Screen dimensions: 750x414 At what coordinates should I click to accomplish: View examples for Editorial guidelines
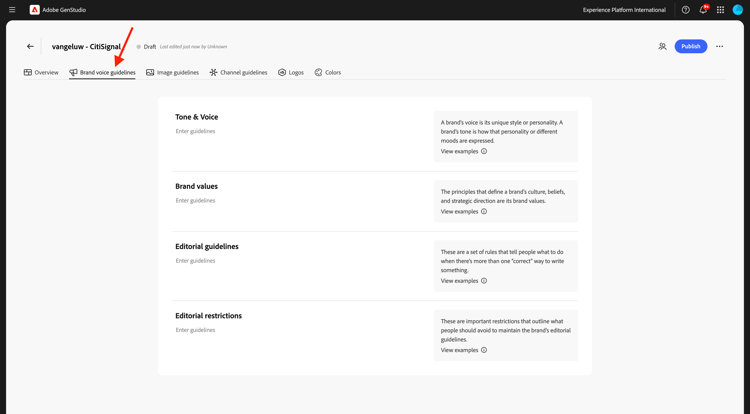(x=463, y=281)
